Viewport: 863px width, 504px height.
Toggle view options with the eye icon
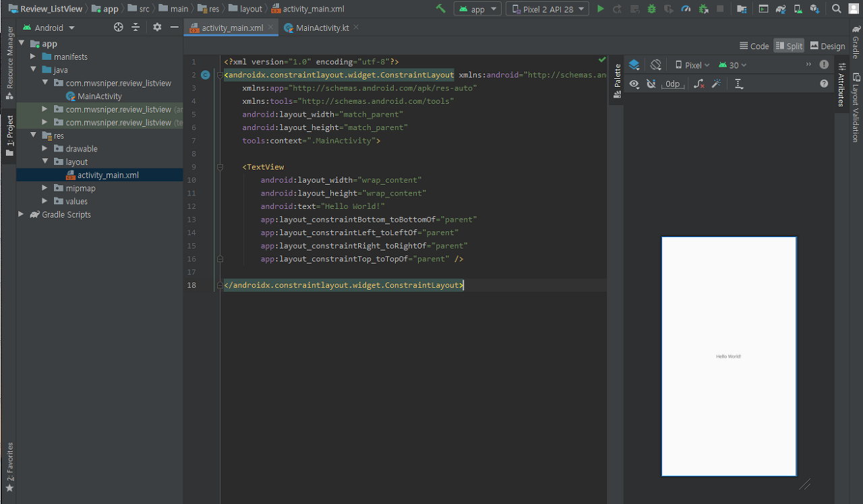pos(634,84)
